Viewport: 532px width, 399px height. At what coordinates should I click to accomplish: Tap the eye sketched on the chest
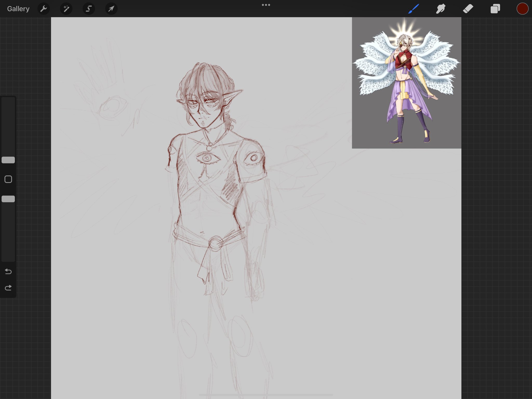coord(207,158)
